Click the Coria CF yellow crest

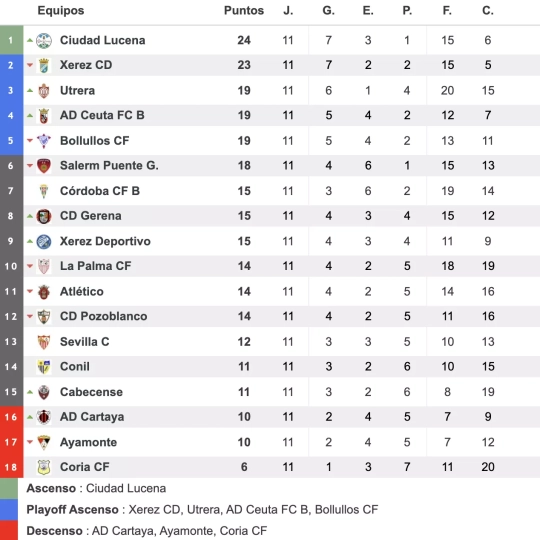44,467
